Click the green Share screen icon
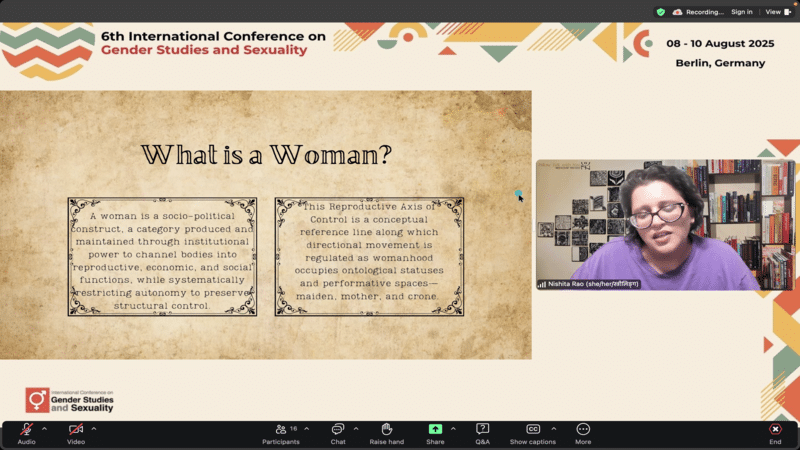 point(435,429)
